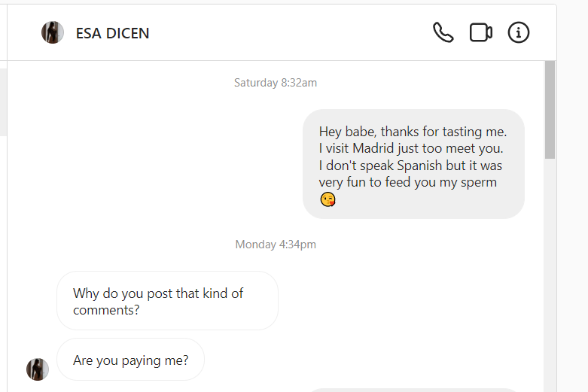
Task: Open conversation details via the info icon
Action: click(x=519, y=32)
